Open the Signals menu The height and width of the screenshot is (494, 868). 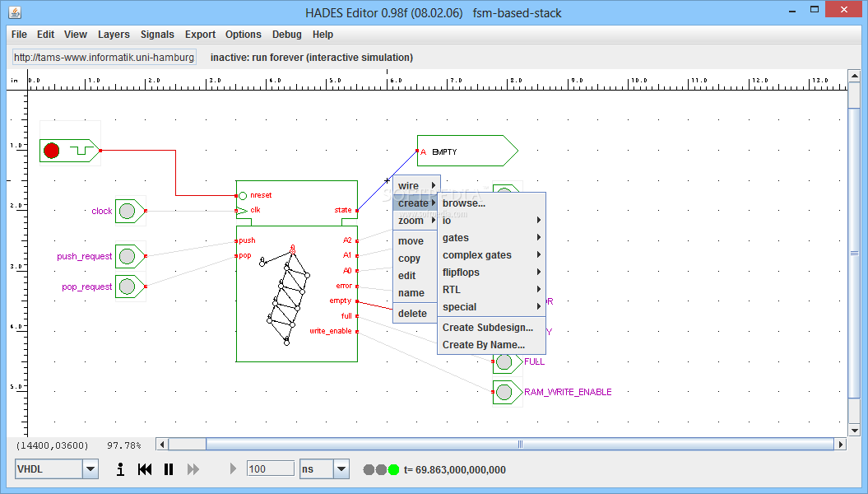coord(157,35)
